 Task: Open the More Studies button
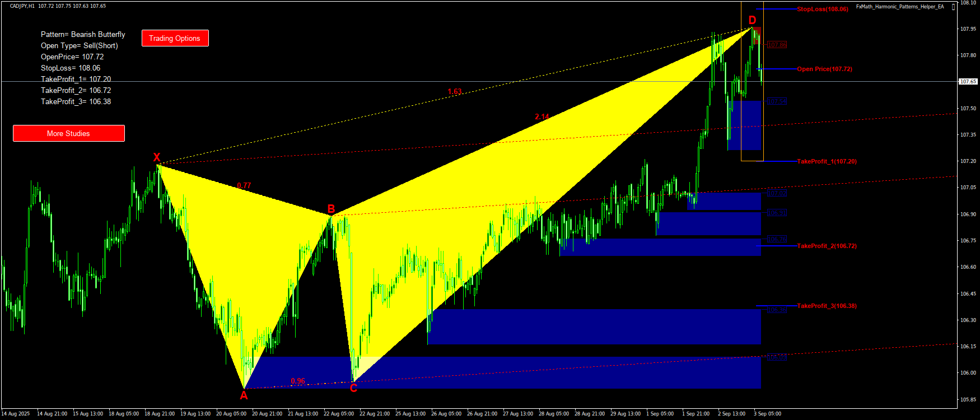click(x=68, y=133)
